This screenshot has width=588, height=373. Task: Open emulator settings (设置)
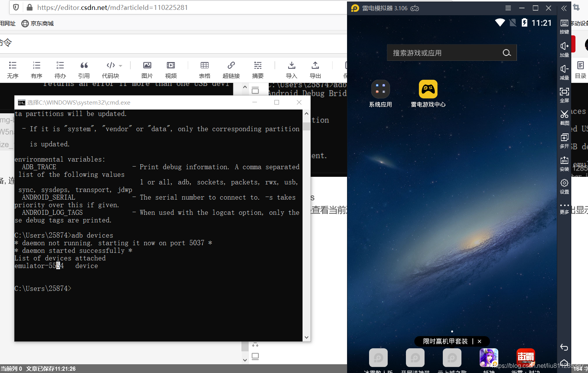(x=564, y=187)
